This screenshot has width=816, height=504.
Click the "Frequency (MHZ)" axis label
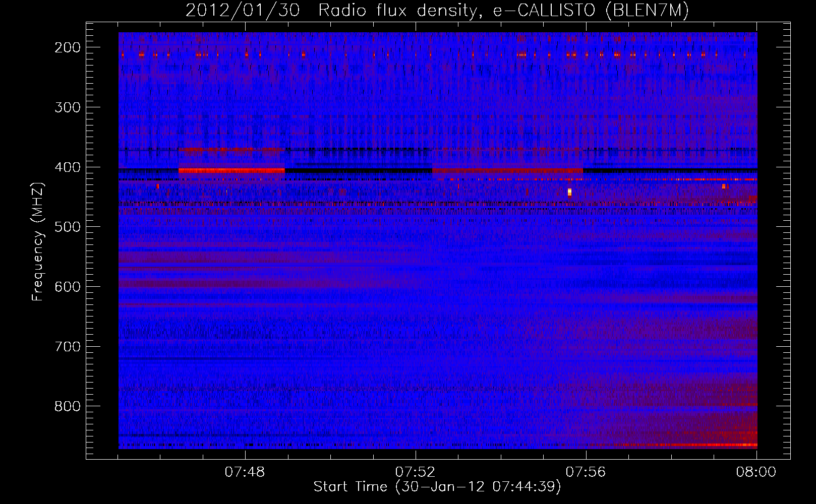38,241
